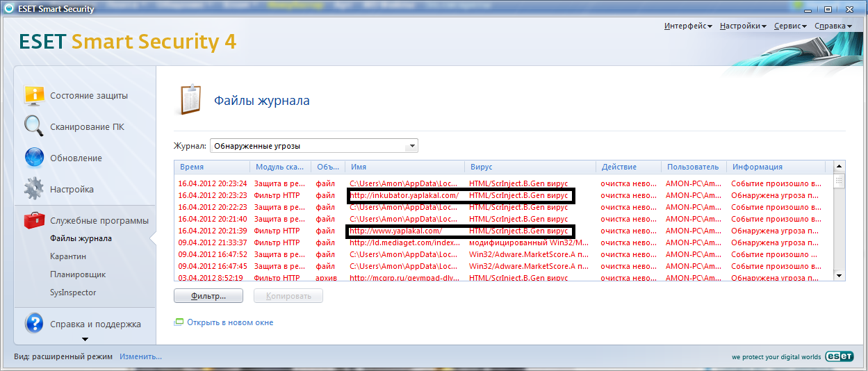The image size is (868, 371).
Task: Click the log list scroll up arrow
Action: pyautogui.click(x=840, y=167)
